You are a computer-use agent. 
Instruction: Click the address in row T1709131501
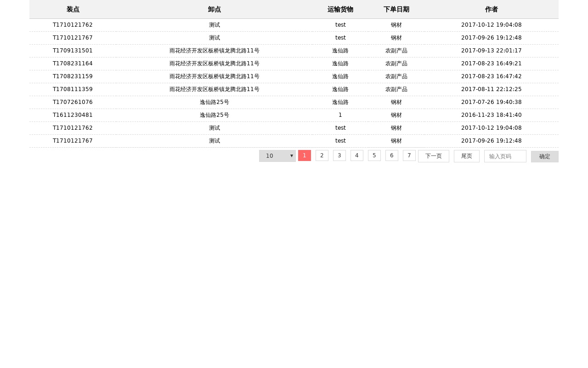[x=215, y=51]
